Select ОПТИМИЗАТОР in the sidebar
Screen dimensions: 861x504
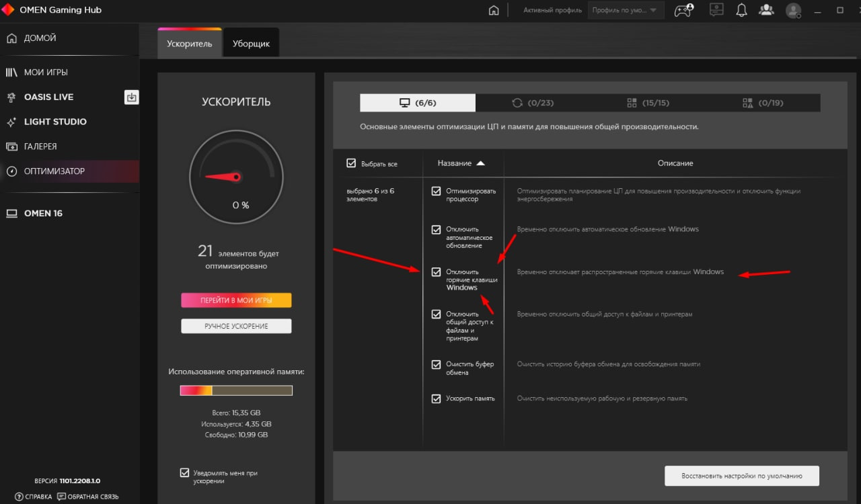click(69, 171)
